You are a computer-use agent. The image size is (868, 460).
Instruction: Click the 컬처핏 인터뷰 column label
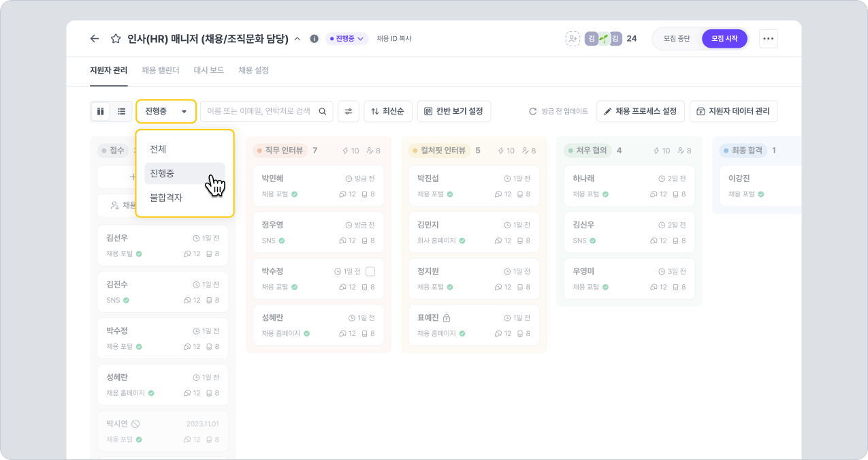[440, 150]
